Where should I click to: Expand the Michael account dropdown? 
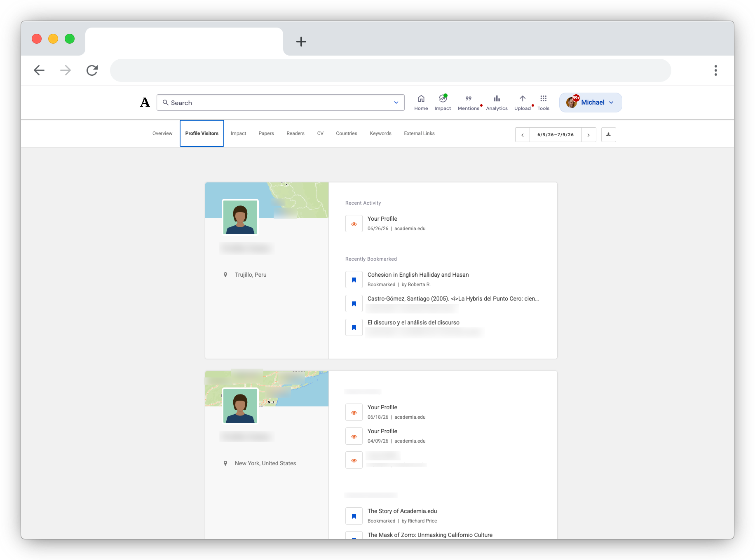[x=590, y=103]
